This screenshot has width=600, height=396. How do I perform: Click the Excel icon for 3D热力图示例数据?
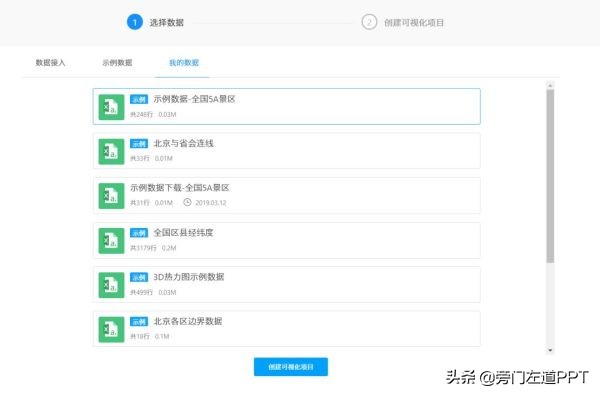pyautogui.click(x=111, y=285)
